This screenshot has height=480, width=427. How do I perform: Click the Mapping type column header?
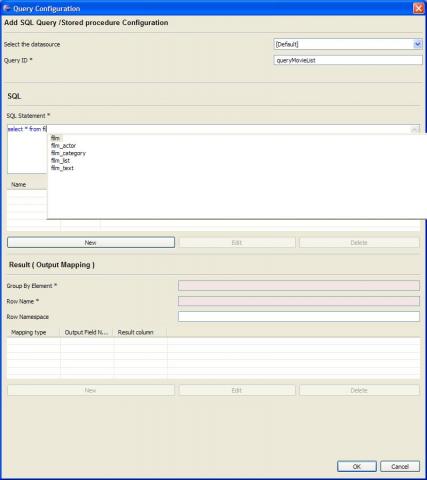tap(33, 332)
